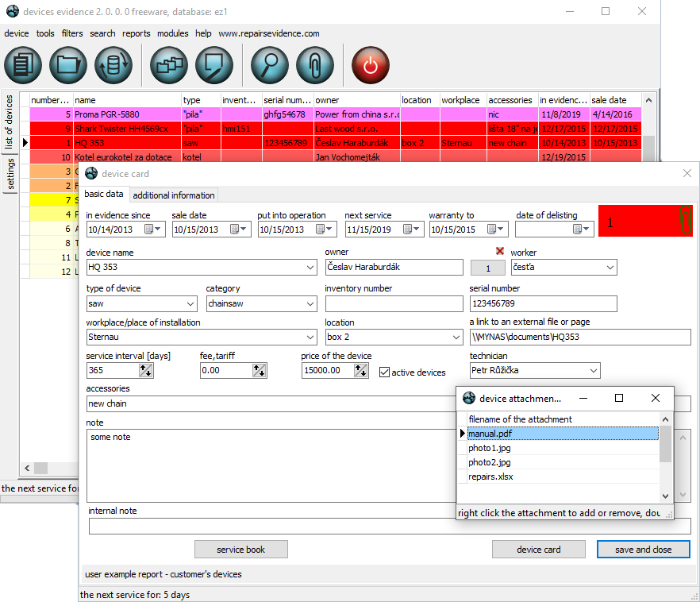Click the www.repairsevidence.com menu link
Viewport: 700px width, 602px height.
point(269,33)
